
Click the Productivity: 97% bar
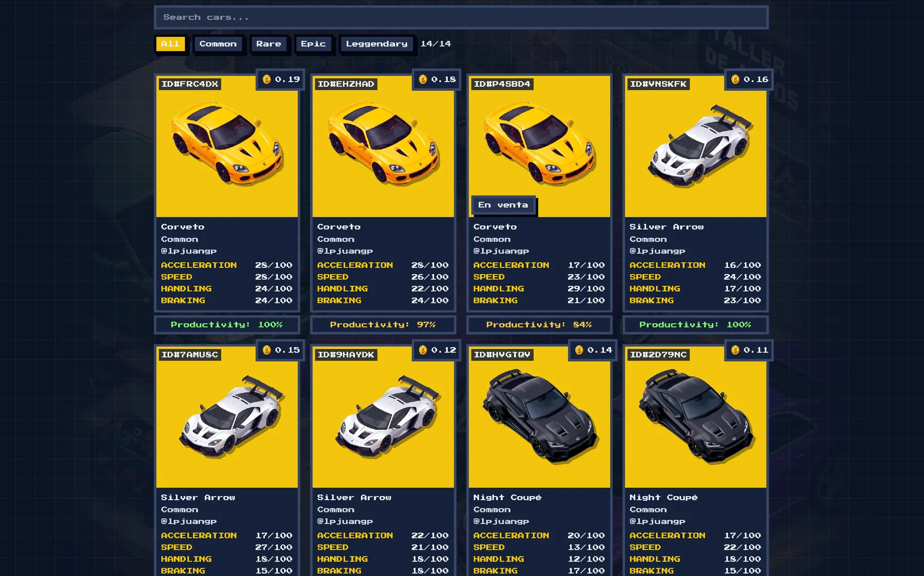pyautogui.click(x=383, y=324)
